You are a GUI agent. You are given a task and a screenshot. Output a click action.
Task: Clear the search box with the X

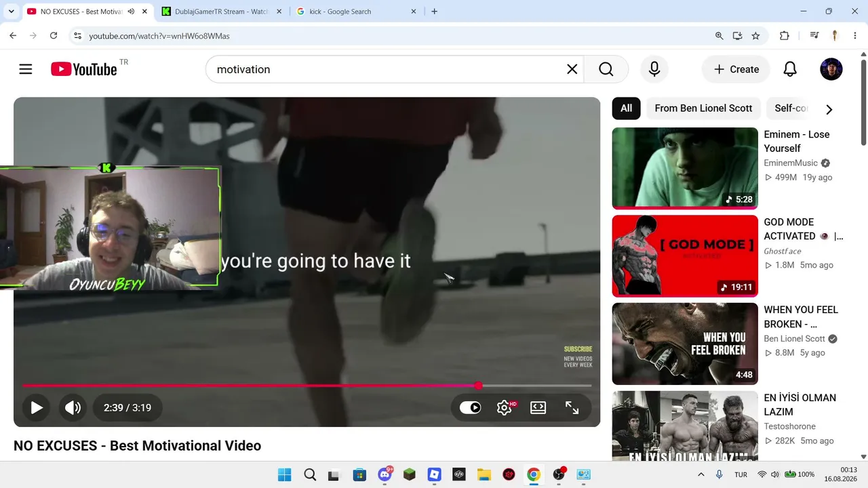[572, 69]
